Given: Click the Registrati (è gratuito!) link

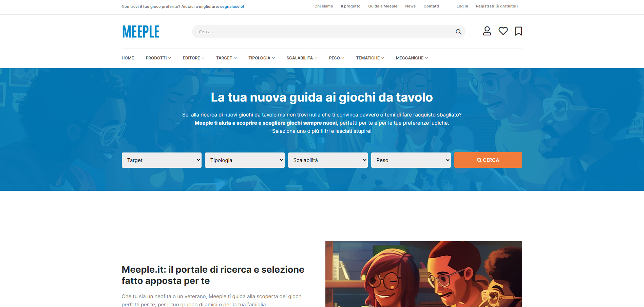Looking at the screenshot, I should click(496, 6).
